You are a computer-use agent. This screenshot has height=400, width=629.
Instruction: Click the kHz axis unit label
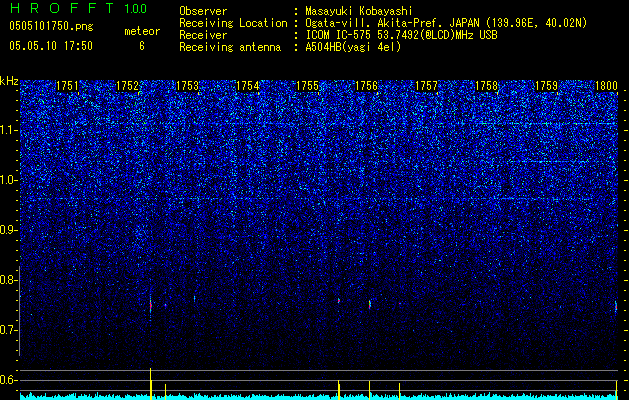(9, 81)
